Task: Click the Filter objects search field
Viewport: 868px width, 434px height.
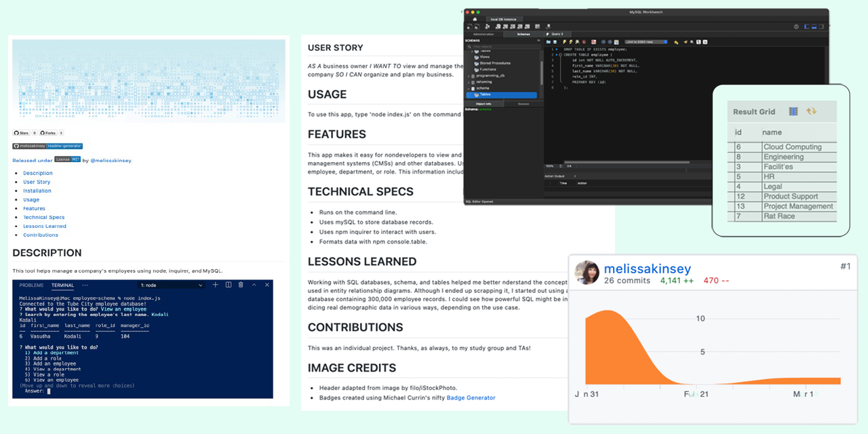Action: click(503, 46)
